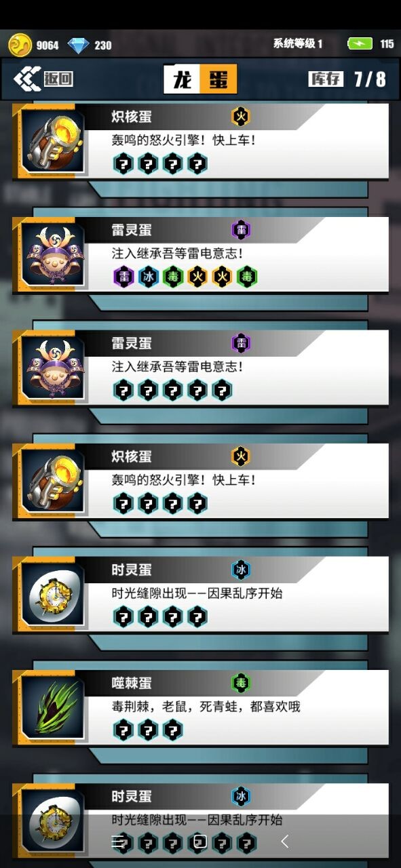The height and width of the screenshot is (868, 401).
Task: Tap the green battery energy icon
Action: click(360, 44)
